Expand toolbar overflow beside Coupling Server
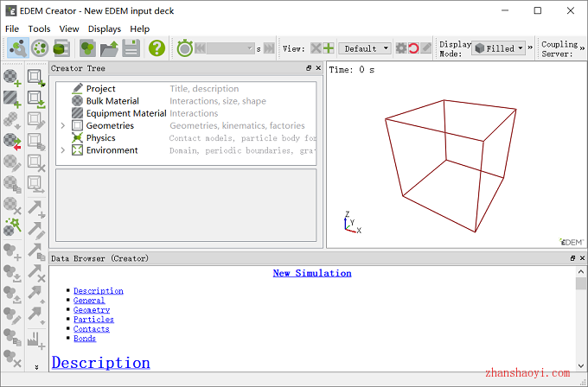The image size is (588, 387). point(582,48)
